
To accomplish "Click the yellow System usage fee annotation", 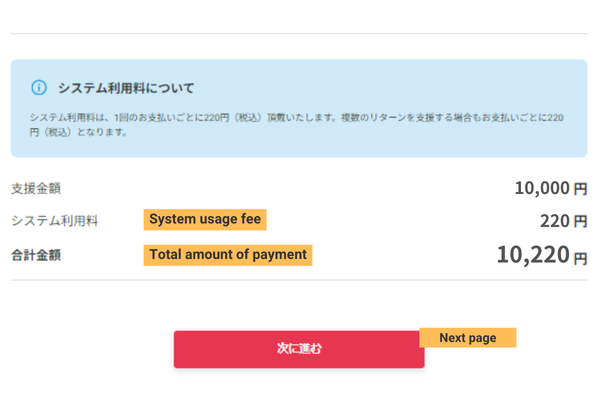I will coord(205,219).
